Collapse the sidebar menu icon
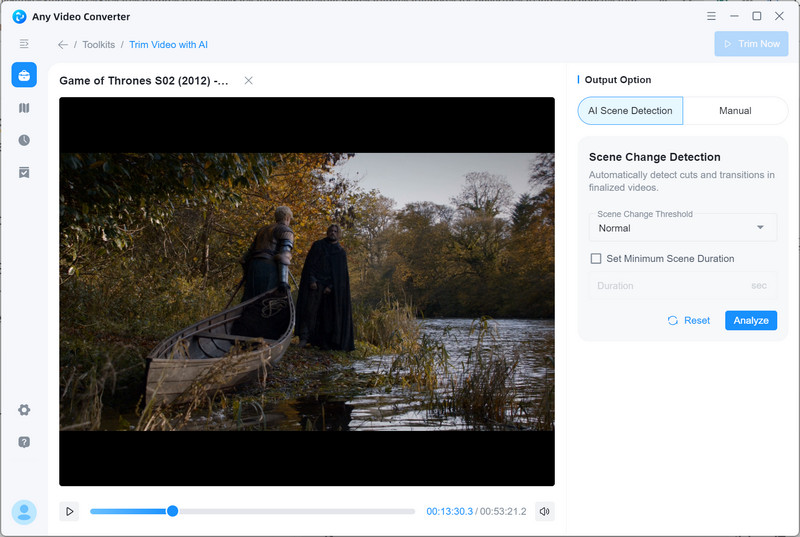Screen dimensions: 800x537 [x=24, y=44]
